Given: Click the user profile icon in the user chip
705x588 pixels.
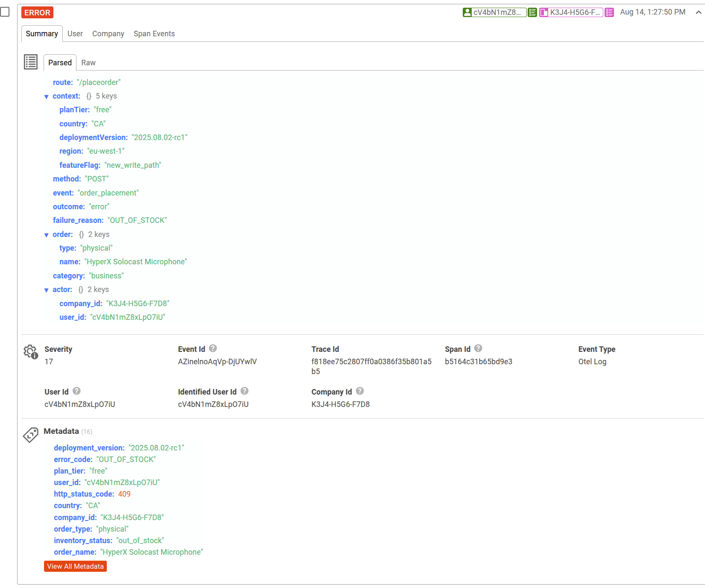Looking at the screenshot, I should (x=467, y=12).
